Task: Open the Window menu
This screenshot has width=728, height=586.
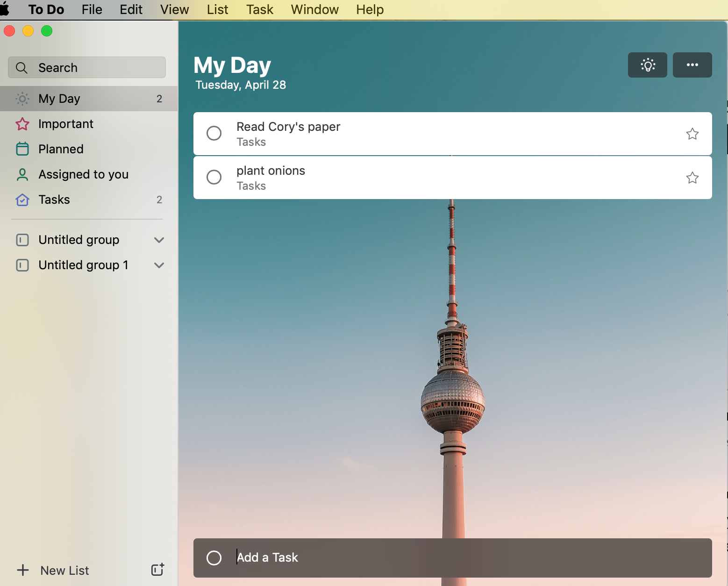Action: pyautogui.click(x=314, y=9)
